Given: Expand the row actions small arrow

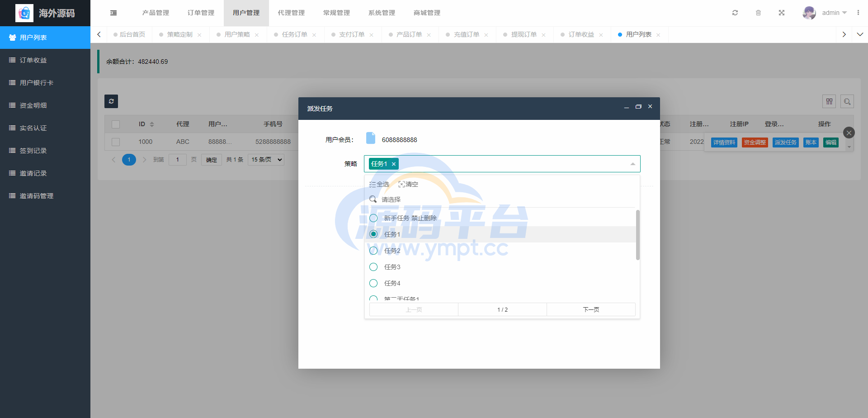Looking at the screenshot, I should (x=849, y=147).
